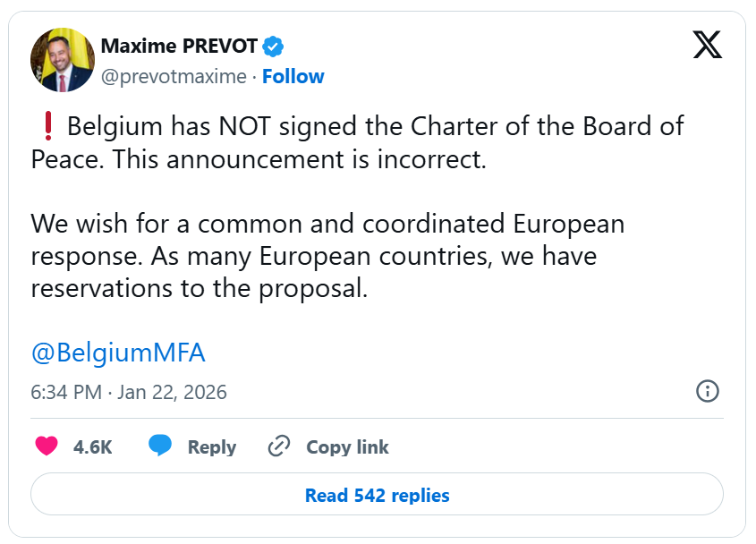Click the 6:34 PM Jan 22, 2026 timestamp
Screen dimensions: 756x544
click(x=129, y=392)
